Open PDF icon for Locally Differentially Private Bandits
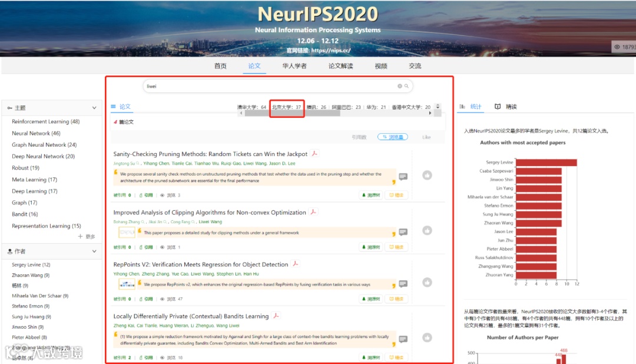The image size is (636, 364). [276, 316]
